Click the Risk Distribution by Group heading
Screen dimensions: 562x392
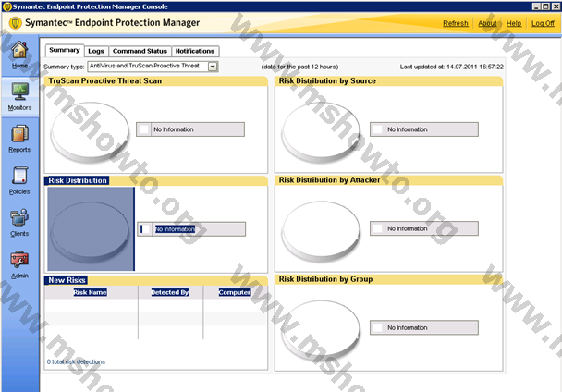pyautogui.click(x=325, y=279)
